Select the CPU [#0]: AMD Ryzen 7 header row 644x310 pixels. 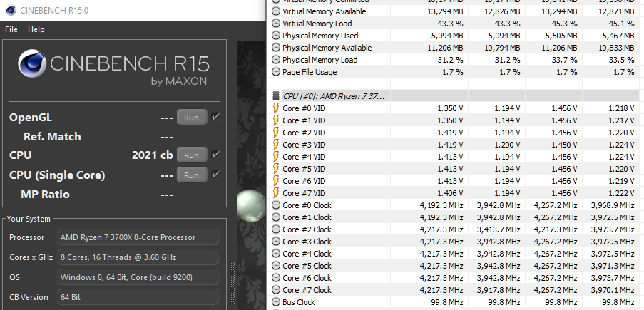click(455, 96)
